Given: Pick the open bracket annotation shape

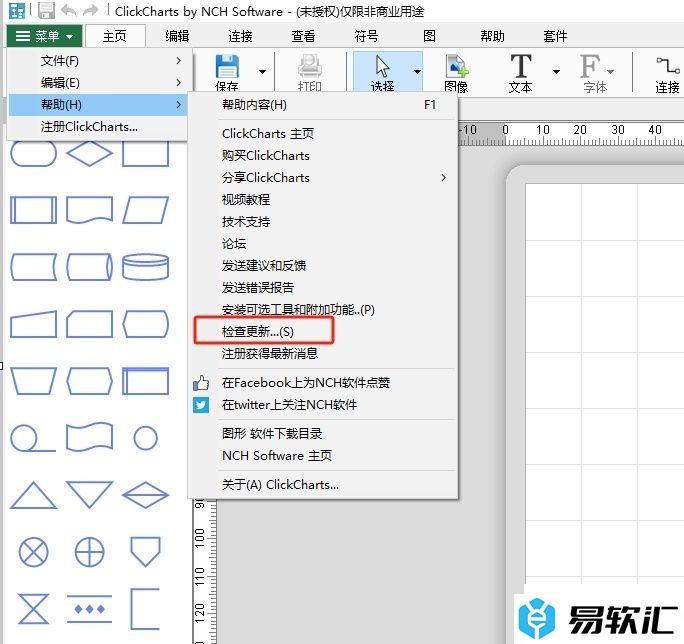Looking at the screenshot, I should tap(145, 609).
